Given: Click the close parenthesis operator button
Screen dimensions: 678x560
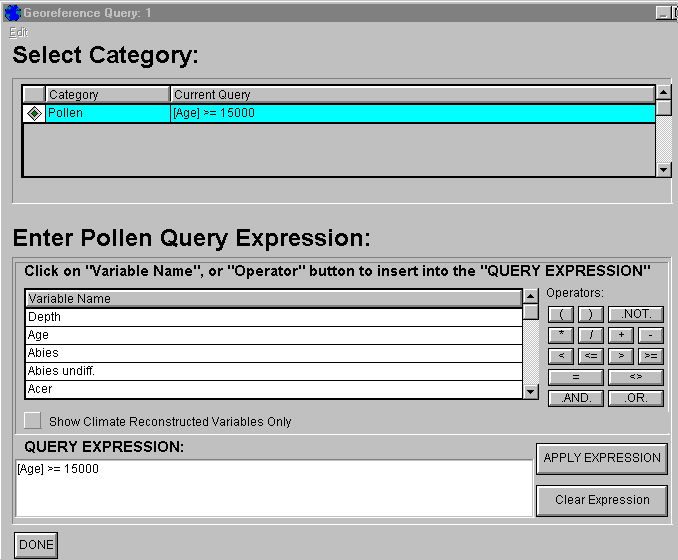Looking at the screenshot, I should [x=590, y=314].
